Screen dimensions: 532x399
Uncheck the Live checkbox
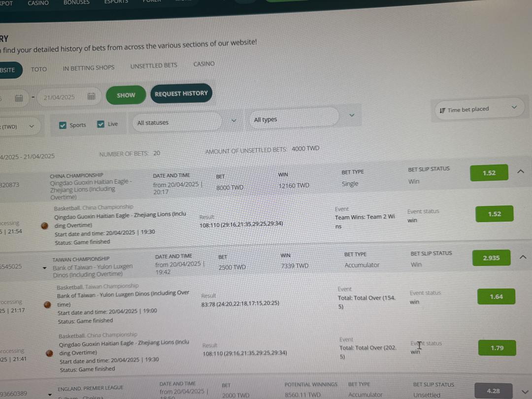pyautogui.click(x=101, y=124)
